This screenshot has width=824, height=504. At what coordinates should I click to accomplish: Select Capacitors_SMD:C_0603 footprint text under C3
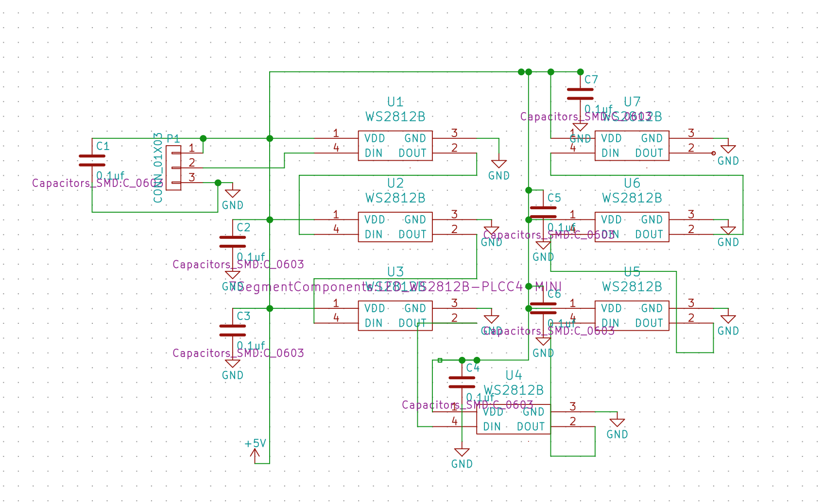click(x=238, y=353)
